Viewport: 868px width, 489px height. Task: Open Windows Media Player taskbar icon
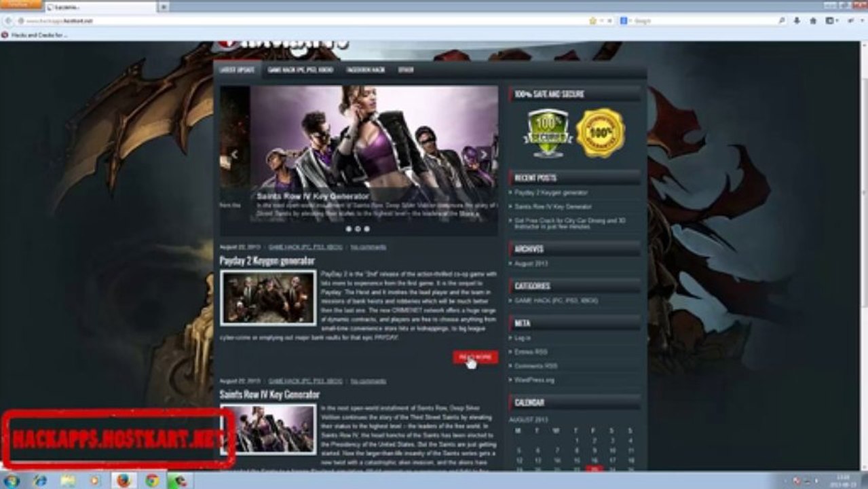(x=95, y=481)
